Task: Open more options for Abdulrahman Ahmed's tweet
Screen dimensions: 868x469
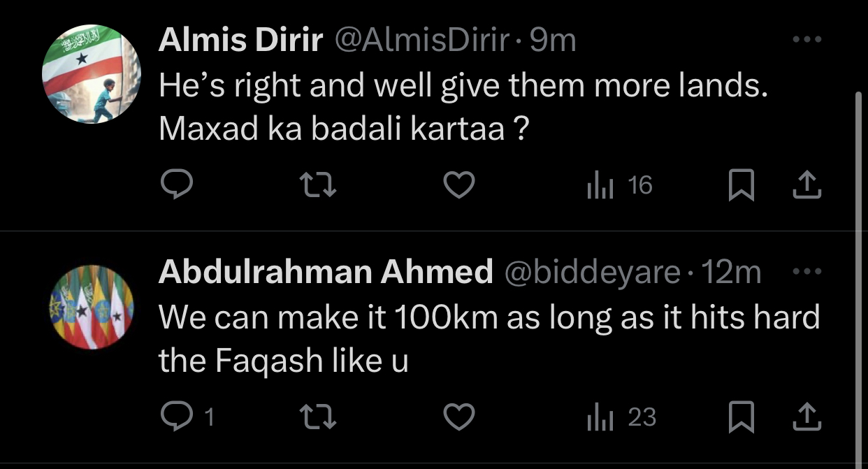Action: [807, 270]
